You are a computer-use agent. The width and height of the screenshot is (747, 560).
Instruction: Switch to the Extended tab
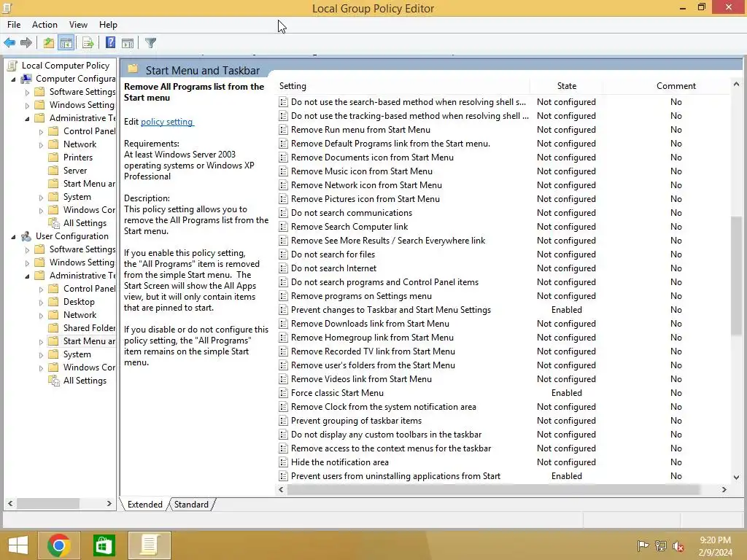(145, 505)
